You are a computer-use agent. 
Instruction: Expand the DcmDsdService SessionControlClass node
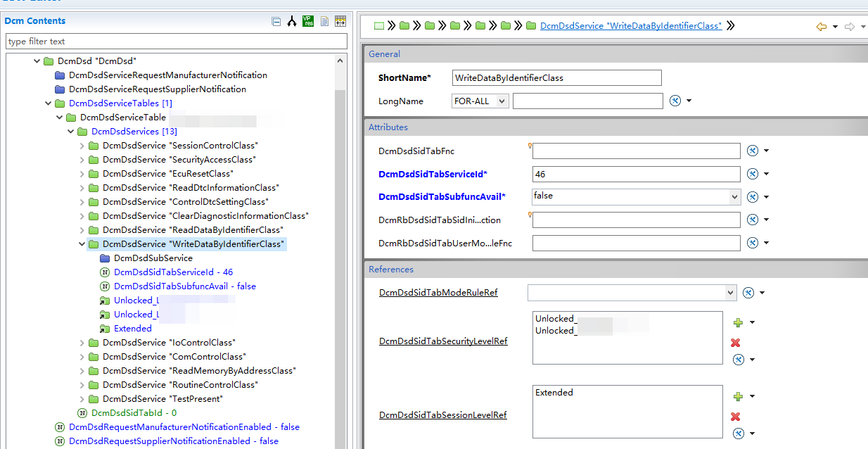click(83, 145)
